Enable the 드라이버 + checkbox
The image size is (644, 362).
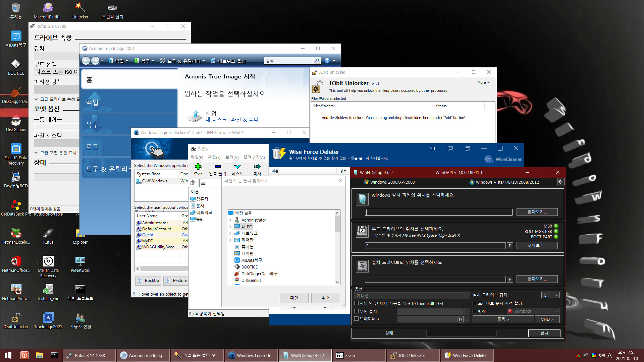[357, 319]
